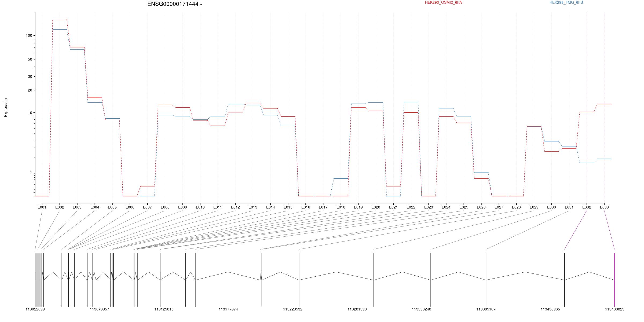Click exon label E022

coord(411,207)
